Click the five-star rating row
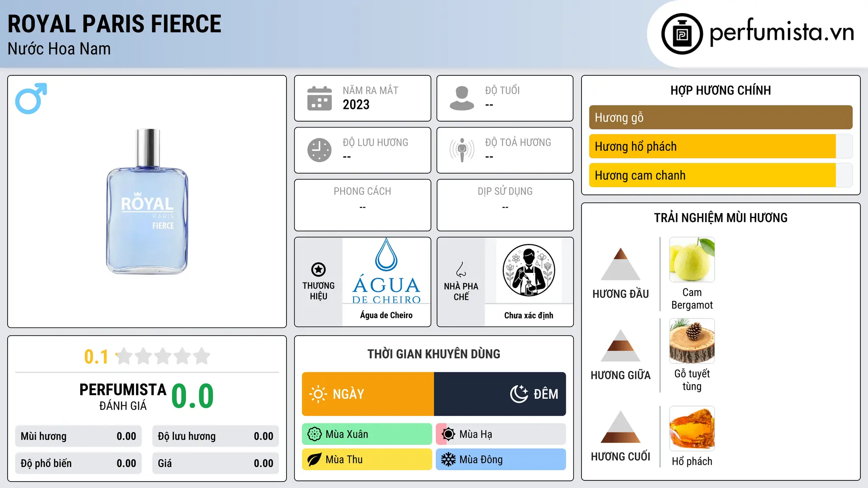 pos(163,356)
